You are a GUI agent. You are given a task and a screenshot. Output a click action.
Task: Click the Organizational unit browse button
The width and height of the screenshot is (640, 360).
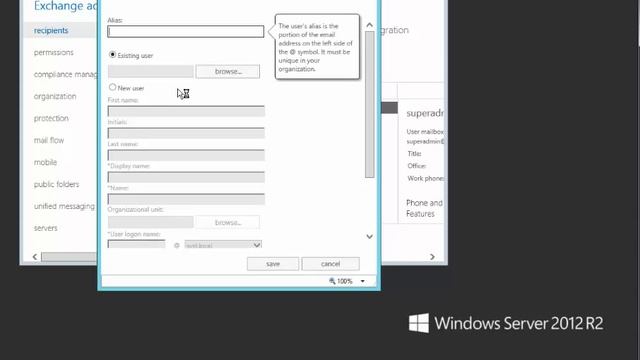(x=228, y=222)
